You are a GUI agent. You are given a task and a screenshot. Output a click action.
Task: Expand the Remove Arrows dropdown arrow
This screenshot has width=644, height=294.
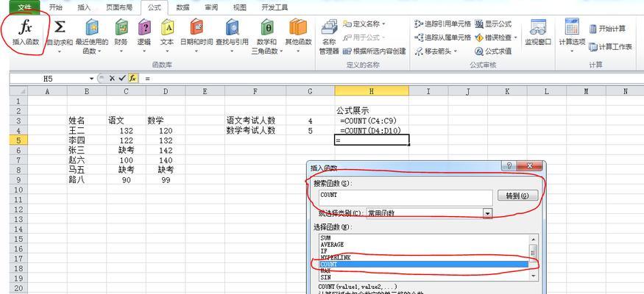(455, 51)
